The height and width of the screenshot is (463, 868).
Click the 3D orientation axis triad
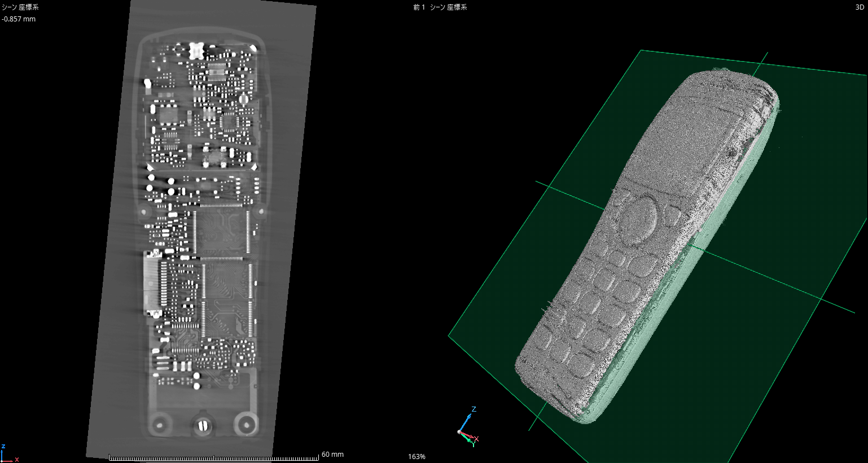pyautogui.click(x=467, y=428)
